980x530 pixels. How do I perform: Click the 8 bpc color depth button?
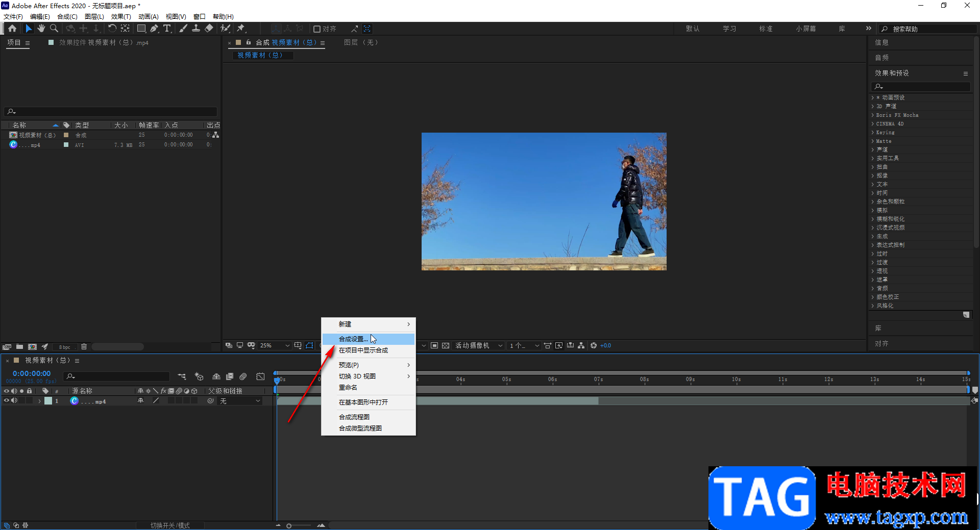[65, 347]
